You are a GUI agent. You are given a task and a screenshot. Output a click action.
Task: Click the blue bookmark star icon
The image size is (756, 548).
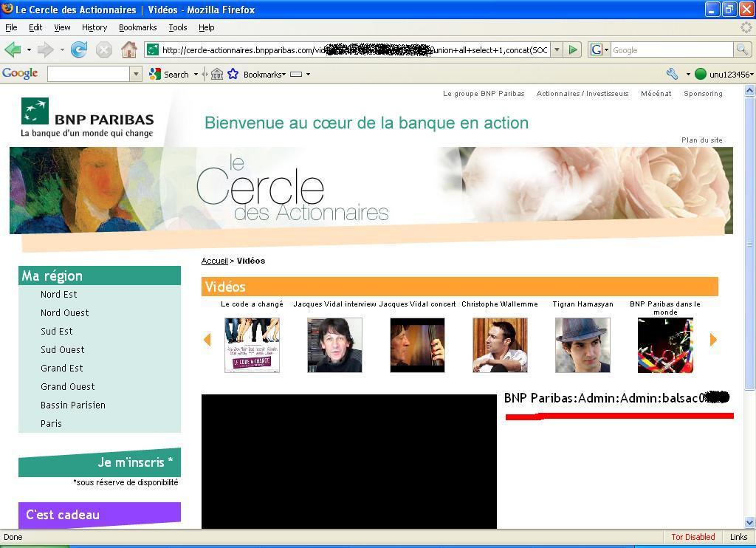(x=233, y=75)
